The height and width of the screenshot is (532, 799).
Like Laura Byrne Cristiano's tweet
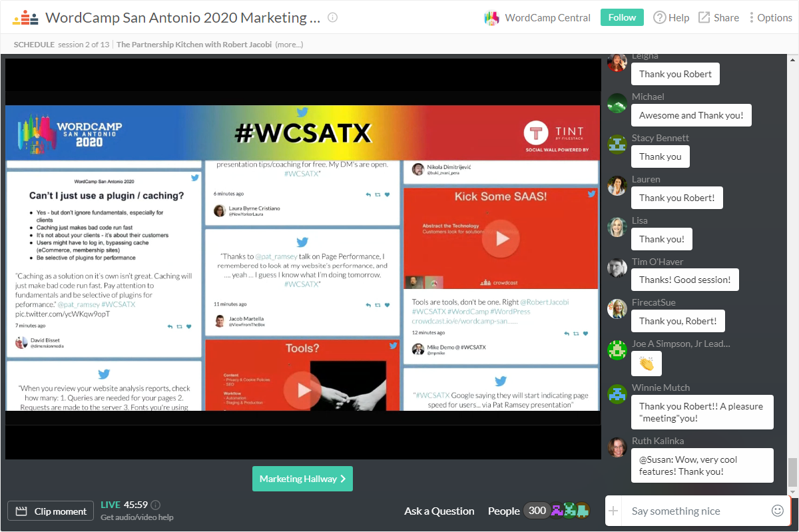pos(387,194)
